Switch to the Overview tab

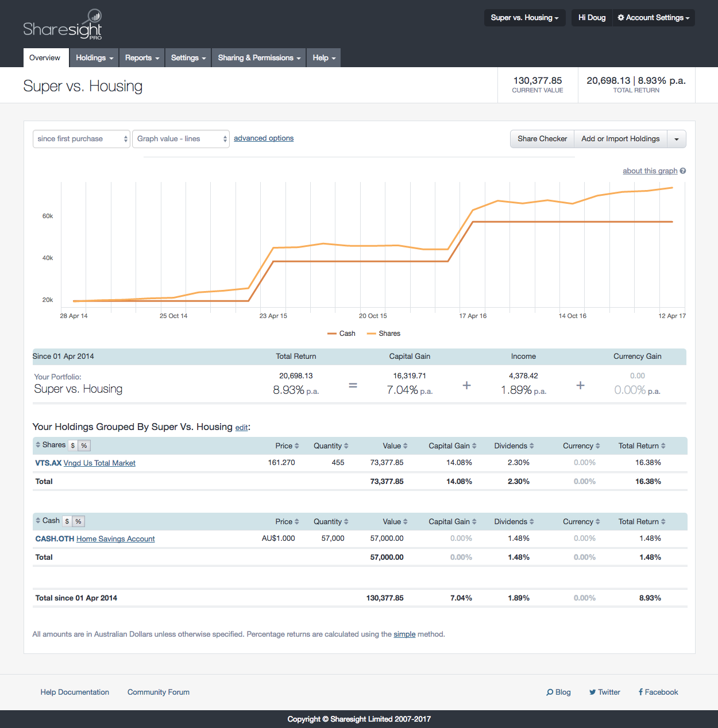(45, 57)
